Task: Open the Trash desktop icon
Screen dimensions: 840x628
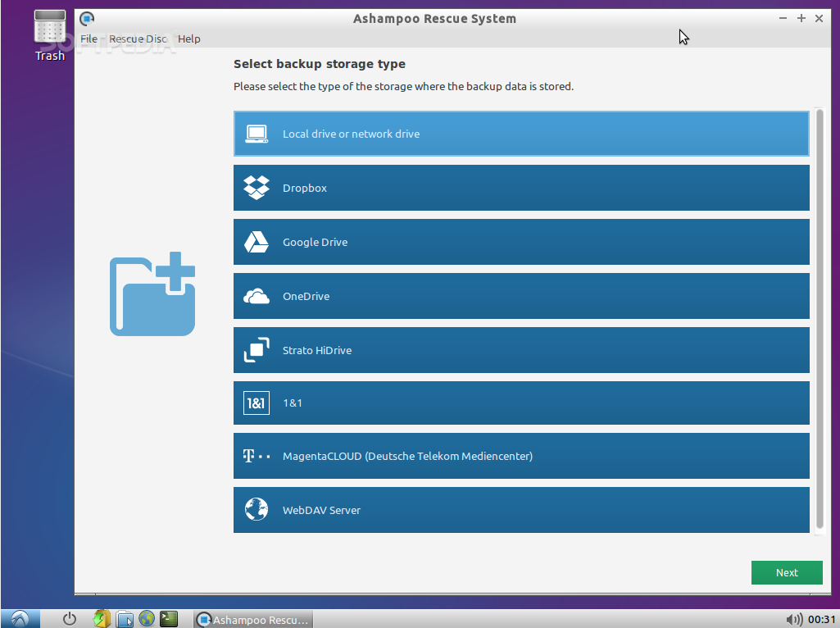Action: coord(50,35)
